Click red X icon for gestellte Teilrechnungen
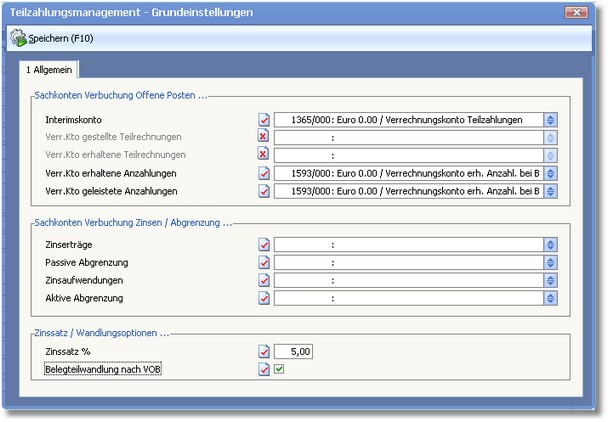Image resolution: width=608 pixels, height=422 pixels. pyautogui.click(x=264, y=137)
